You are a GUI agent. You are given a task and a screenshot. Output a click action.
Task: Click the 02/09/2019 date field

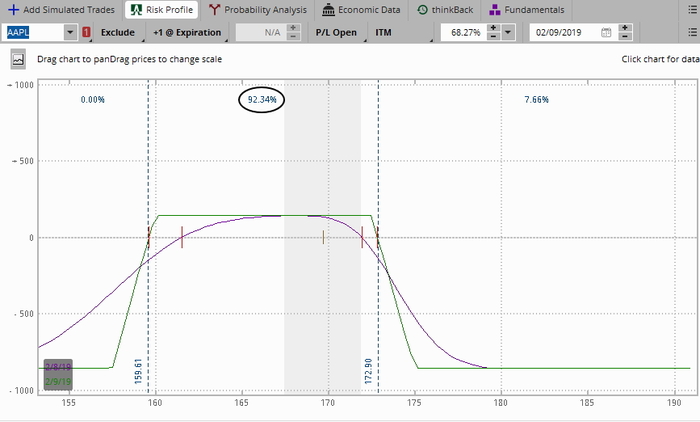pyautogui.click(x=563, y=33)
